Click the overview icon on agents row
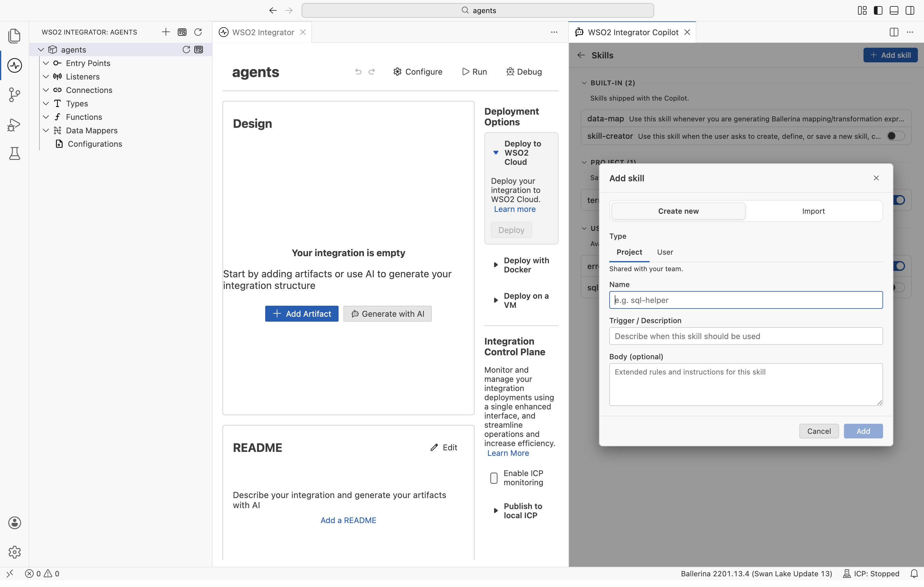The height and width of the screenshot is (587, 924). tap(199, 50)
